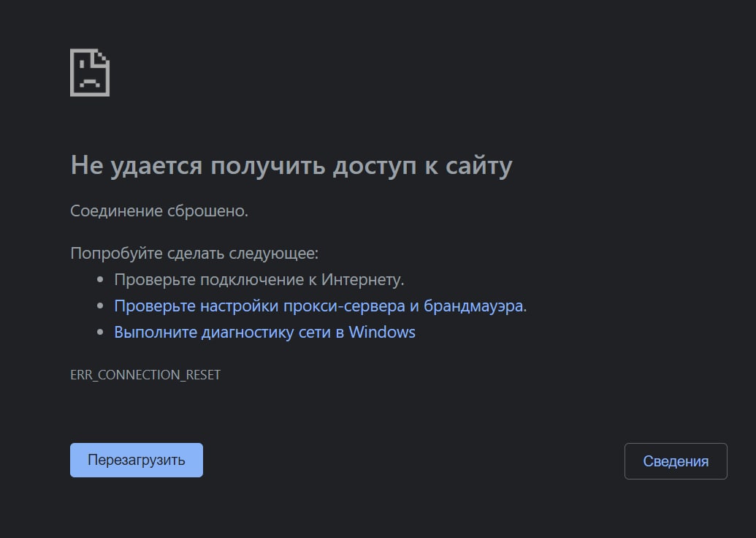
Task: Click the word Интернету in the first suggestion
Action: (x=363, y=279)
